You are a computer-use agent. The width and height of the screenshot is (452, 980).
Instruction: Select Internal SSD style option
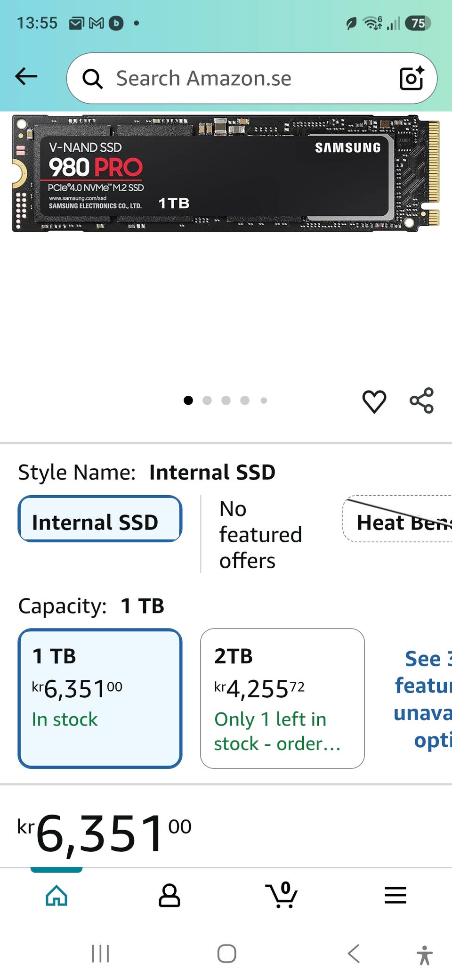tap(100, 519)
